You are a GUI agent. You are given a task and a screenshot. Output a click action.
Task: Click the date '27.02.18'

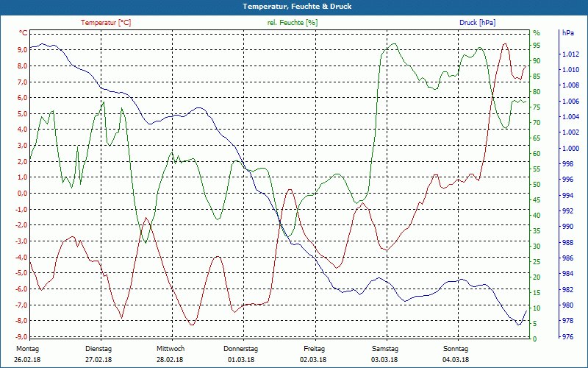coord(98,360)
